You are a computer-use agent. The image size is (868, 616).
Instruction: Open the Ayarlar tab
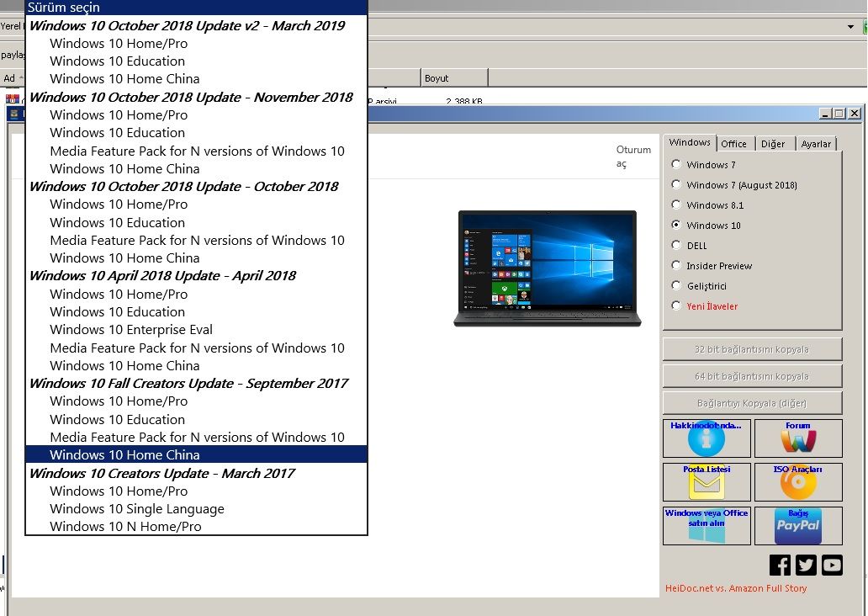click(816, 144)
